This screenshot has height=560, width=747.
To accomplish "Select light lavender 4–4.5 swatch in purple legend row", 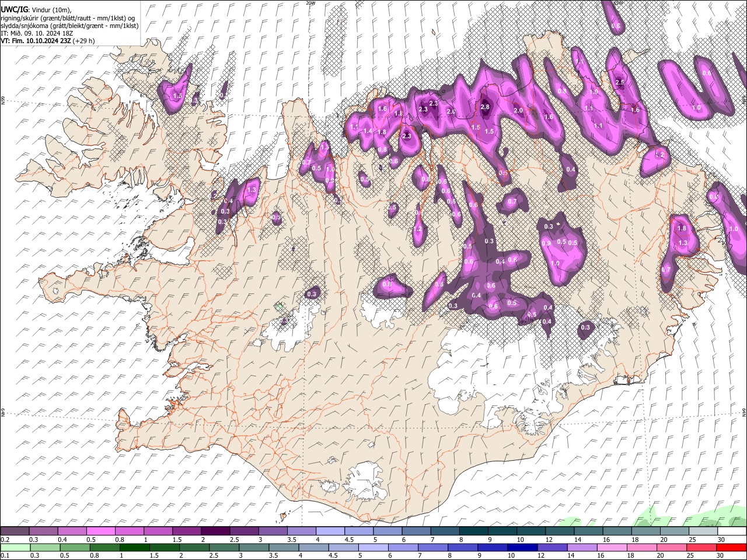I will (x=330, y=531).
